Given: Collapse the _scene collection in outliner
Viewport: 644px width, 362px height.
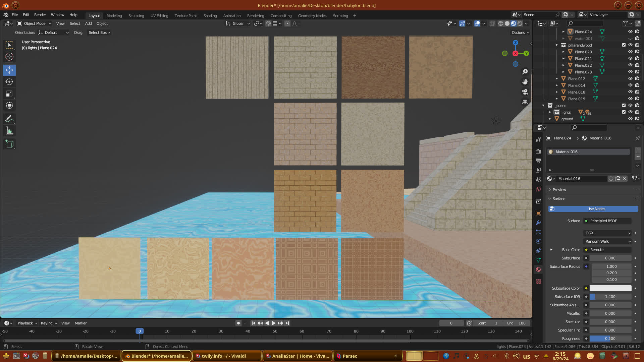Looking at the screenshot, I should tap(543, 106).
